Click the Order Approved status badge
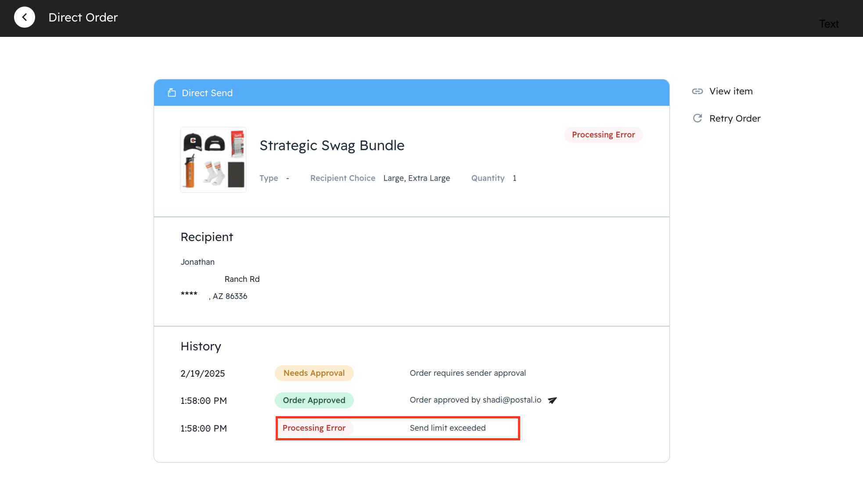Viewport: 863px width, 504px height. point(314,400)
